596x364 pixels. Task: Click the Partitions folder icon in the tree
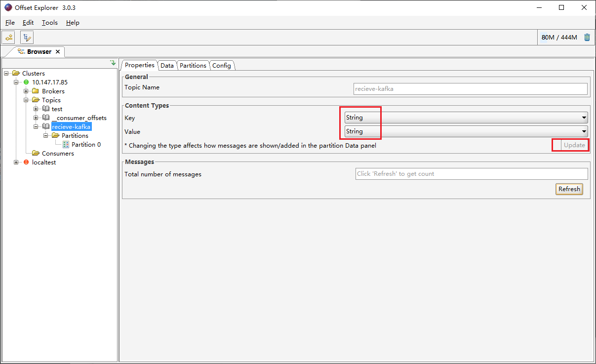click(55, 136)
